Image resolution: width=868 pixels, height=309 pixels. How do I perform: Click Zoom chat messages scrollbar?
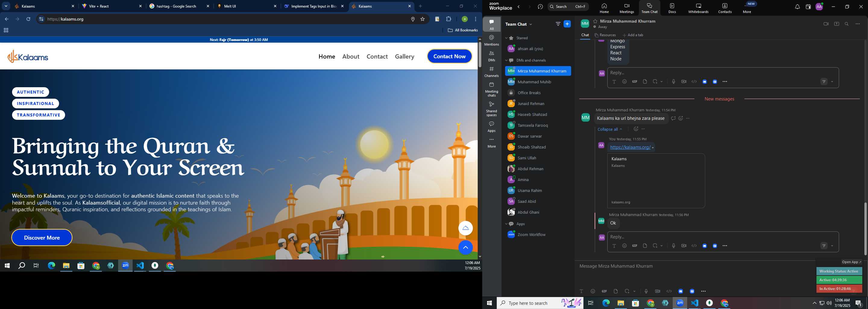865,228
